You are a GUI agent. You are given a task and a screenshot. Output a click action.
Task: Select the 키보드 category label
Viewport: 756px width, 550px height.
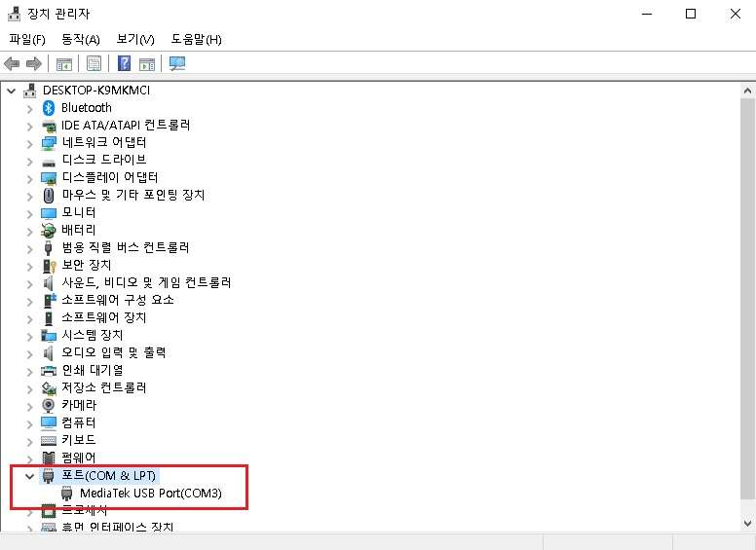pyautogui.click(x=79, y=440)
